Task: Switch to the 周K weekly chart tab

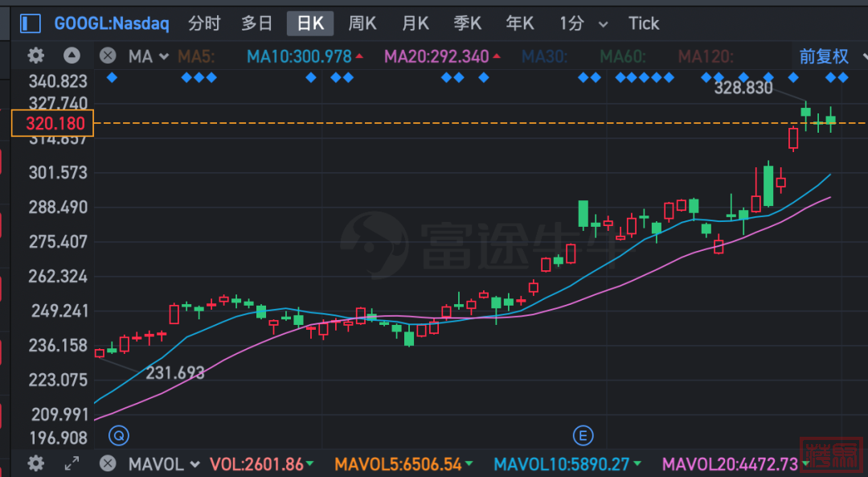Action: click(x=362, y=23)
